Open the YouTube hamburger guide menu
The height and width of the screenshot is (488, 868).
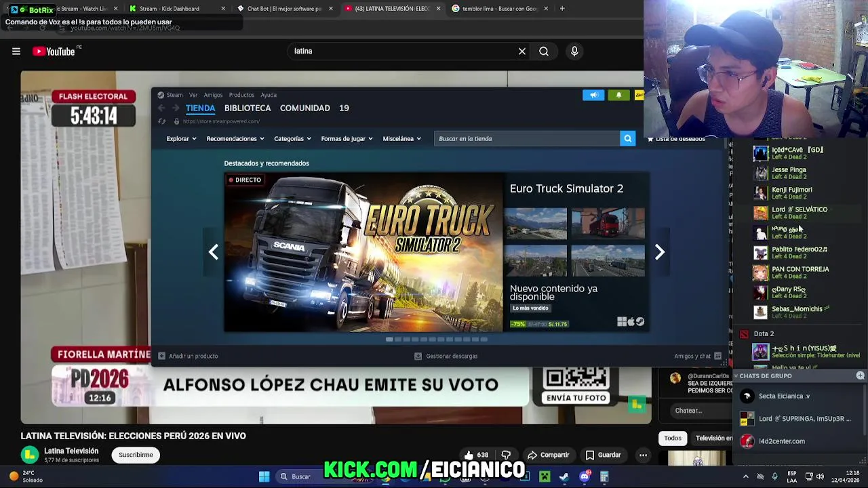(16, 52)
